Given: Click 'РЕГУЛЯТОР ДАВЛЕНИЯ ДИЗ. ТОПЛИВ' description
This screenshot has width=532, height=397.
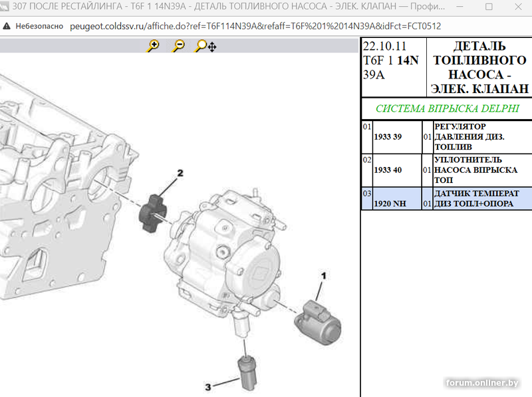Looking at the screenshot, I should tap(469, 137).
